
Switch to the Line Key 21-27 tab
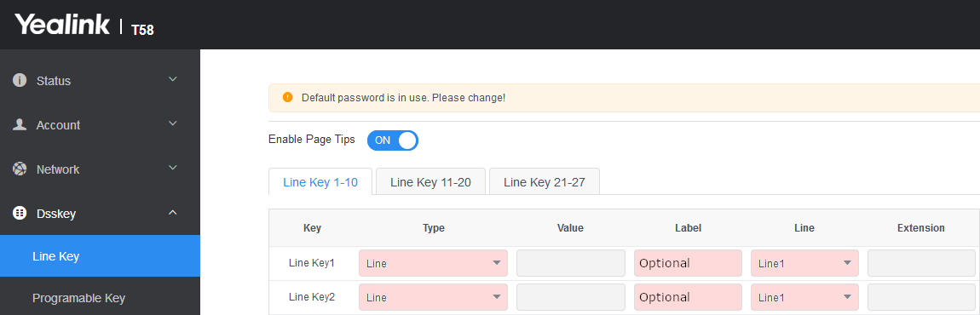545,182
